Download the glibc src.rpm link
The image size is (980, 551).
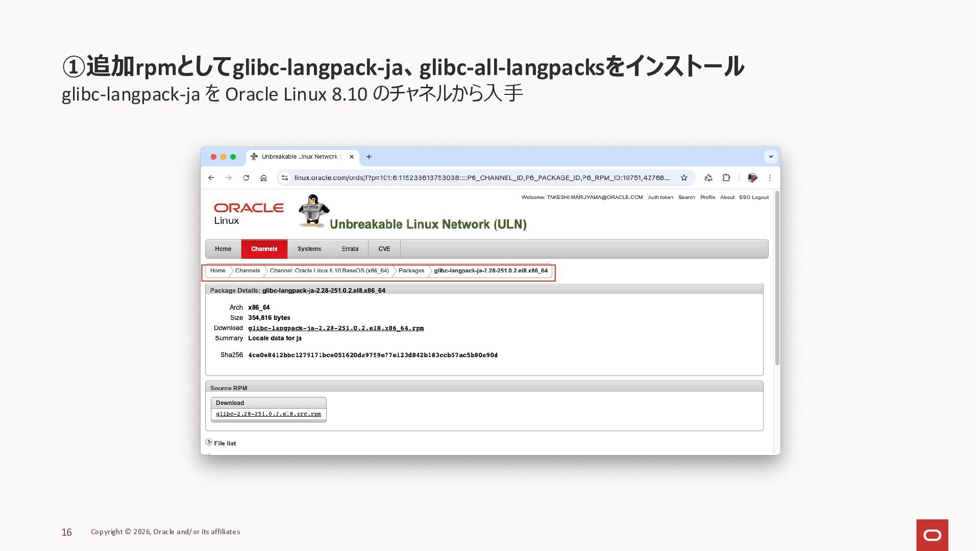coord(268,414)
